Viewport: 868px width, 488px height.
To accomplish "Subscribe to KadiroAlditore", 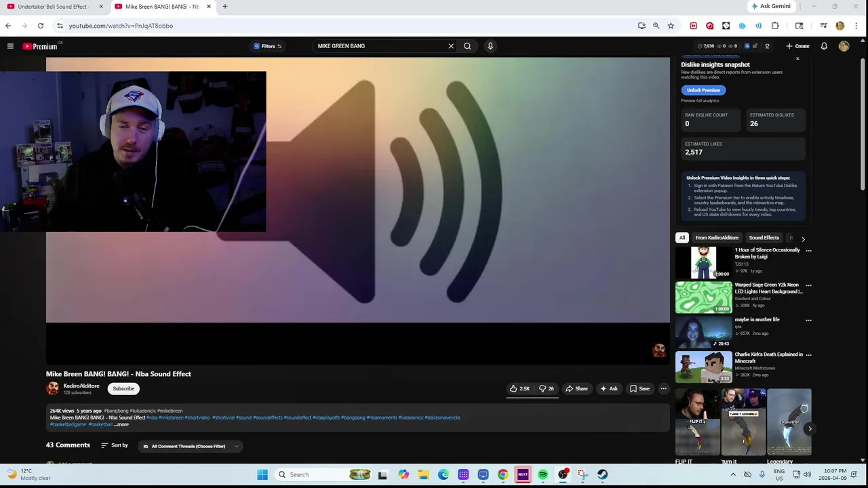I will coord(123,388).
